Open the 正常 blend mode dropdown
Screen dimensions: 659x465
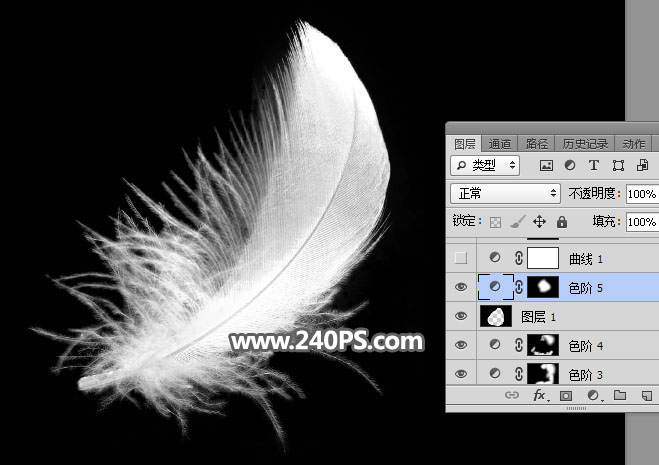click(505, 193)
